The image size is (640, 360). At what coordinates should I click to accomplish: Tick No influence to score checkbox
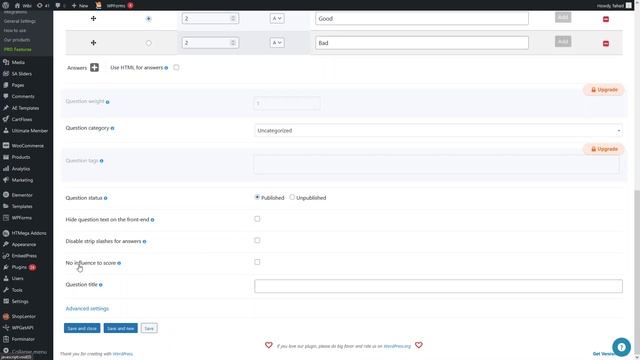coord(257,262)
